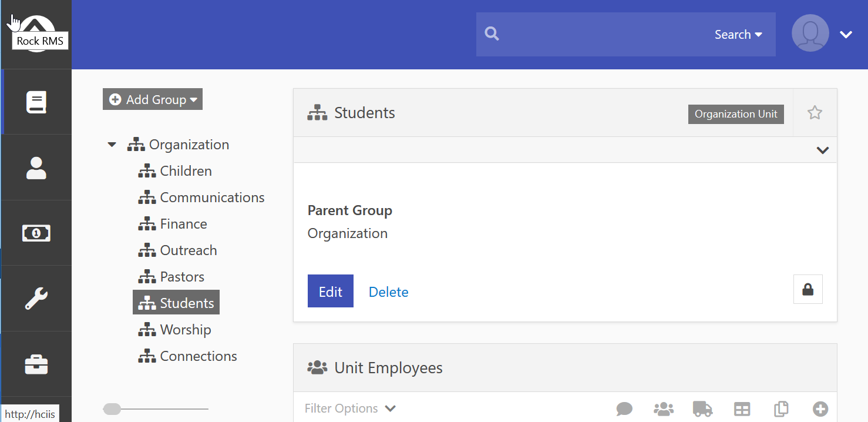This screenshot has width=868, height=422.
Task: Click the user avatar icon
Action: [810, 34]
